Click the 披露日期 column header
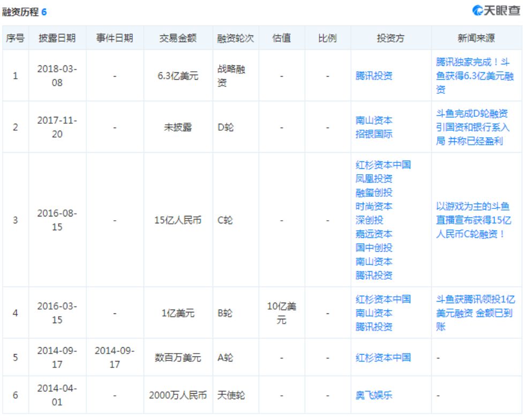This screenshot has height=420, width=526. [57, 38]
